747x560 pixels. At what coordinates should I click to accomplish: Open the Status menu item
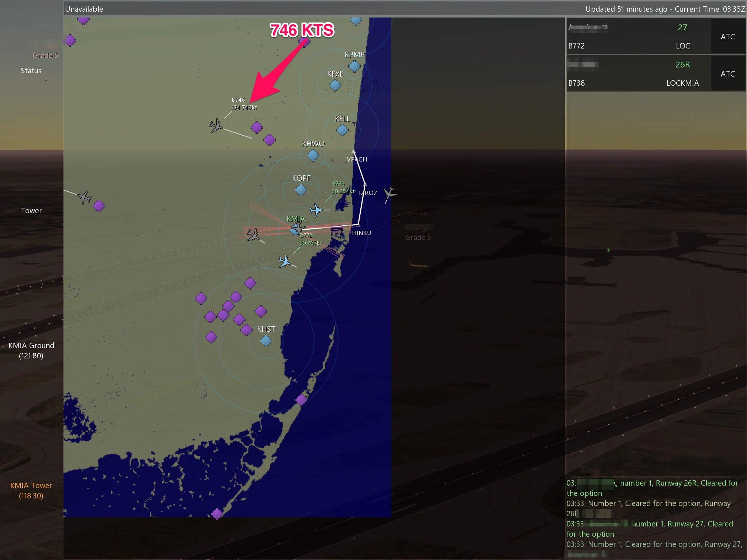click(31, 71)
